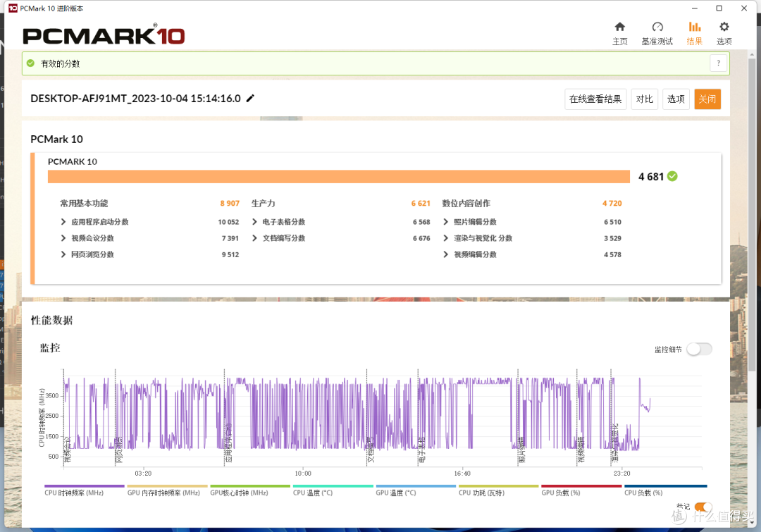The height and width of the screenshot is (532, 761).
Task: Open the 主页 home icon
Action: point(620,27)
